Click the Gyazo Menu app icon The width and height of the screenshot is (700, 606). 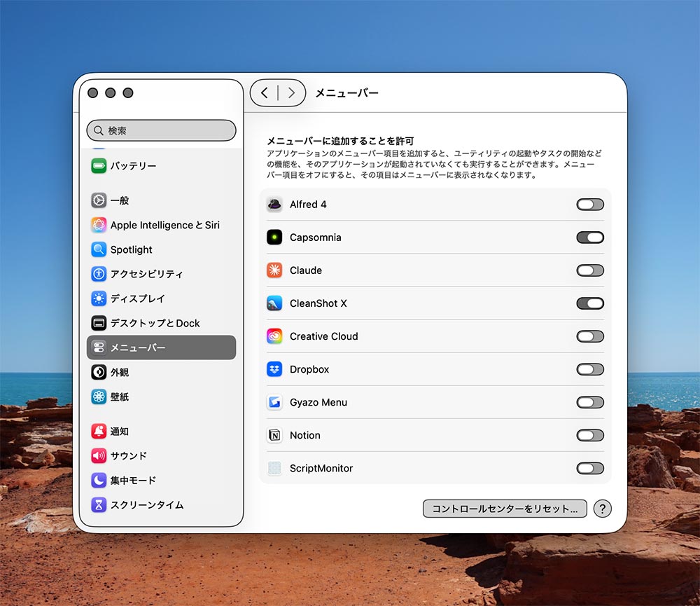tap(274, 402)
